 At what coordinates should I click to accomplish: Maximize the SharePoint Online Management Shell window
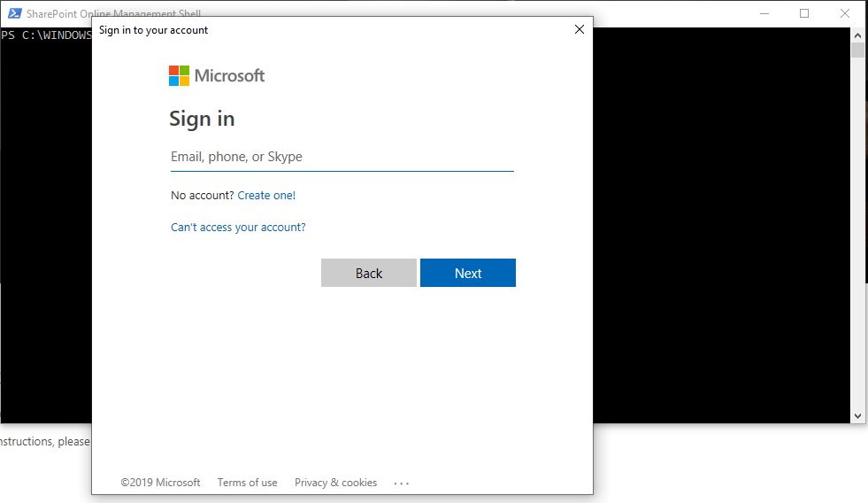[804, 13]
